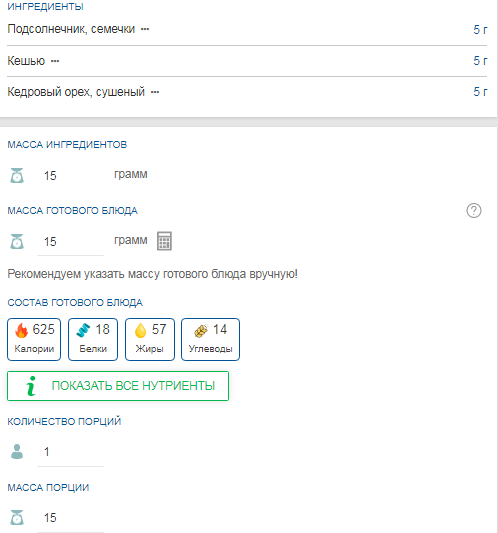Click the scale icon under Масса ингредиентов
This screenshot has width=498, height=533.
[x=17, y=175]
